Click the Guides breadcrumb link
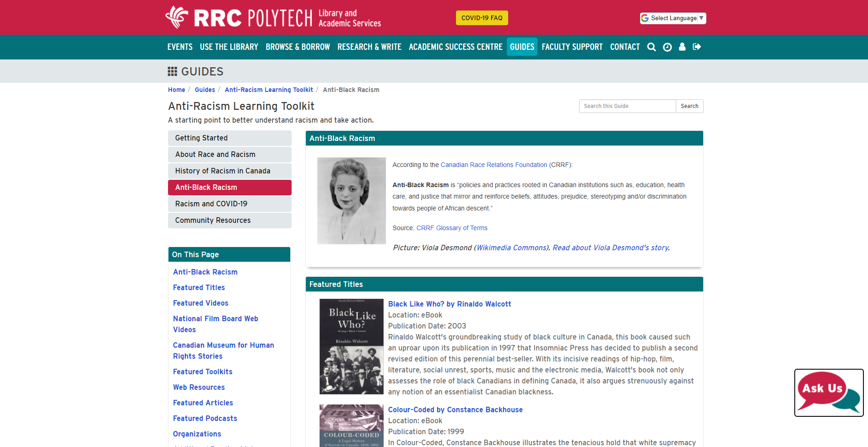Image resolution: width=868 pixels, height=447 pixels. coord(205,90)
